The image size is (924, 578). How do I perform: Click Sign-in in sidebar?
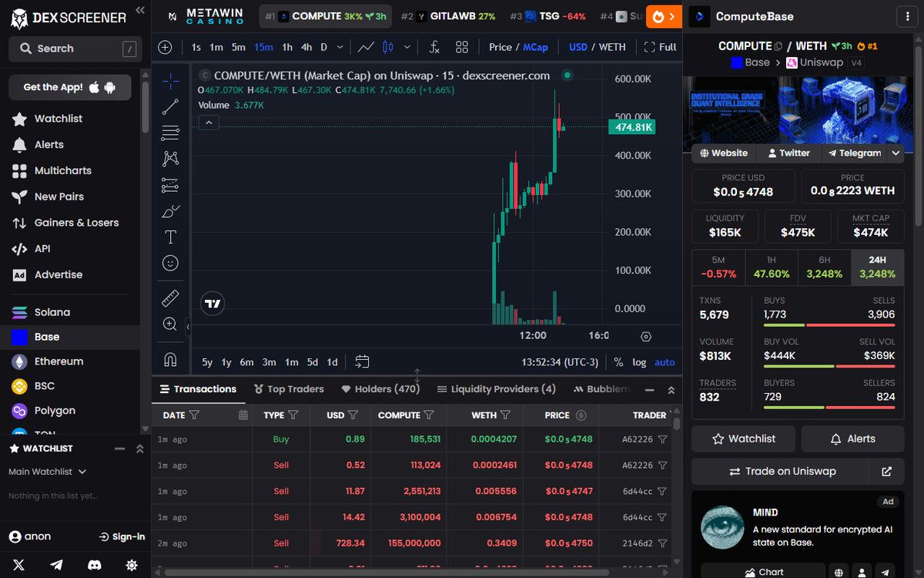(122, 536)
